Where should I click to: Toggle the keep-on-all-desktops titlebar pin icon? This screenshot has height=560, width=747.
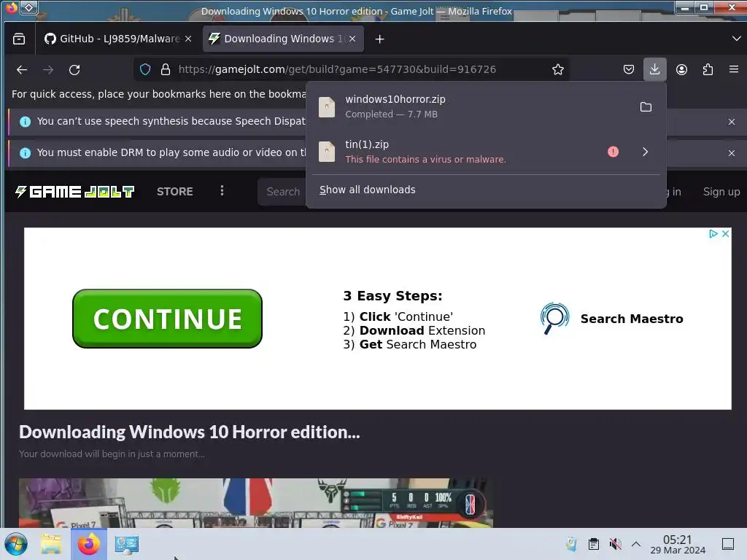29,7
